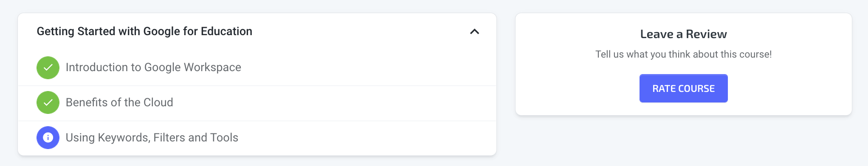The image size is (868, 166).
Task: Click the word 'Education' in the section title
Action: tap(226, 31)
